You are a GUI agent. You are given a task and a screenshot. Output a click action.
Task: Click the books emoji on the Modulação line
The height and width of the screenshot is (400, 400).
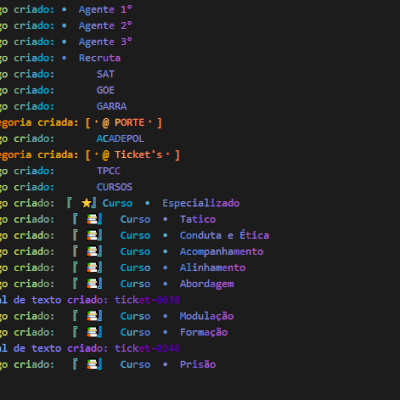coord(92,316)
